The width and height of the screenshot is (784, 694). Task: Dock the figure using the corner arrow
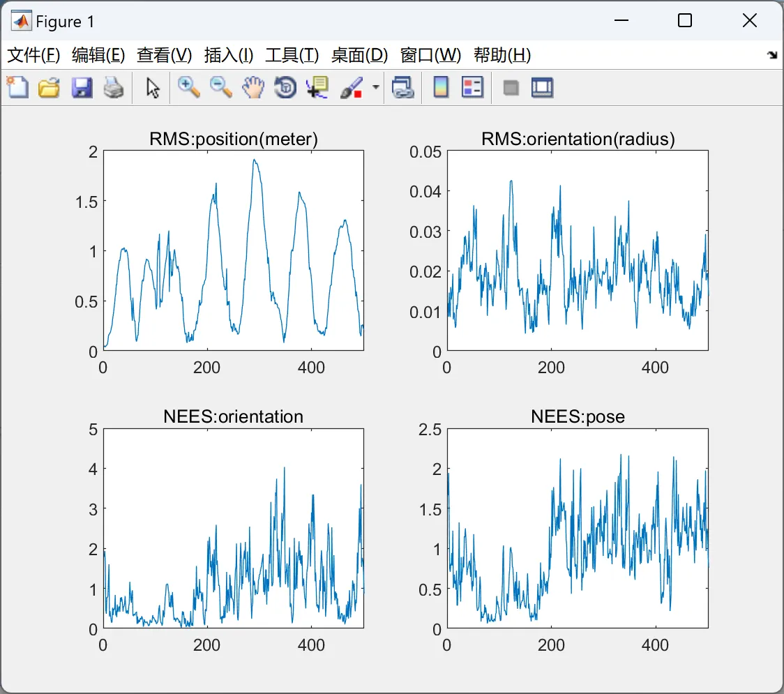[x=773, y=55]
